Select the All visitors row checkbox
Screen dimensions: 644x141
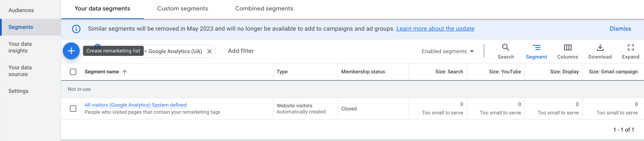pos(73,108)
